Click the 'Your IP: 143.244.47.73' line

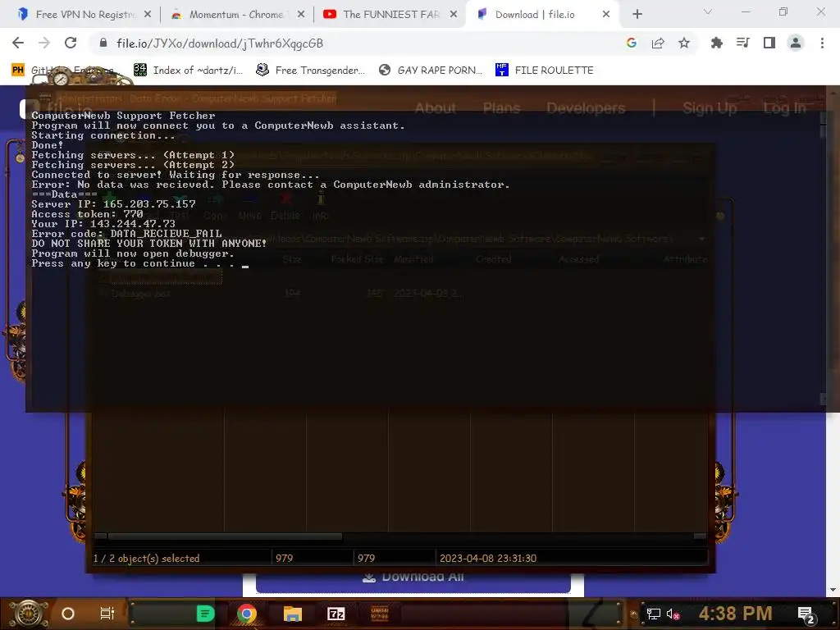(103, 224)
